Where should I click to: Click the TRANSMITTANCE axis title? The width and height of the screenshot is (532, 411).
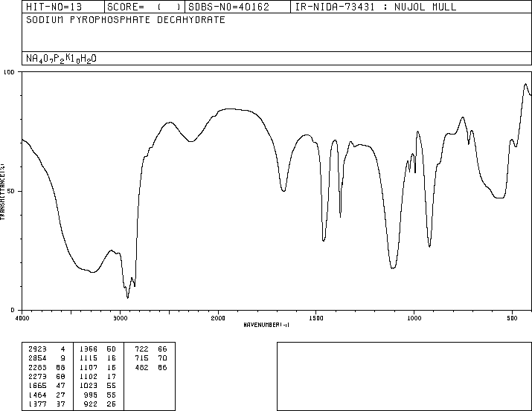point(2,192)
